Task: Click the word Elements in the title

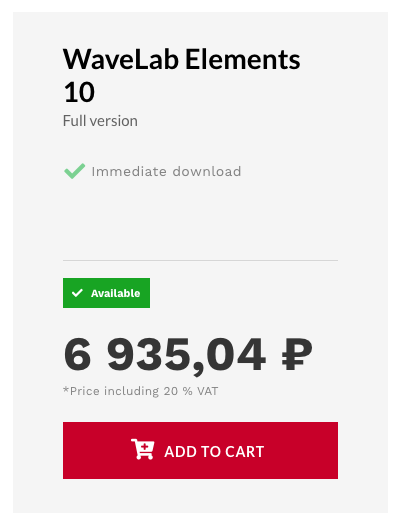Action: tap(243, 59)
